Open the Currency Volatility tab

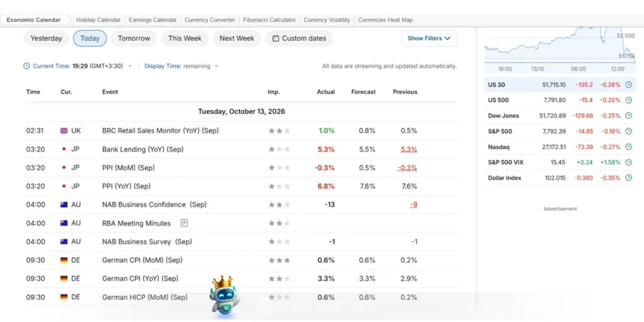[x=327, y=19]
